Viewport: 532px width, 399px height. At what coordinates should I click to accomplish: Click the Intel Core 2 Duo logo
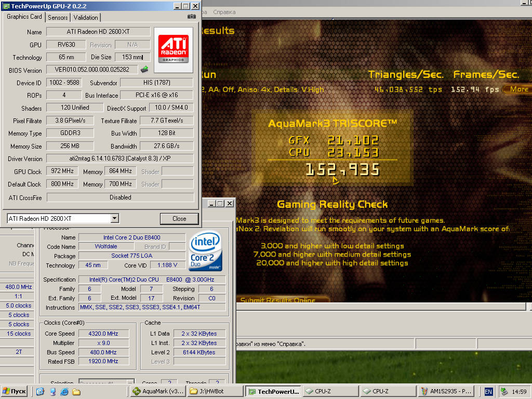[206, 251]
